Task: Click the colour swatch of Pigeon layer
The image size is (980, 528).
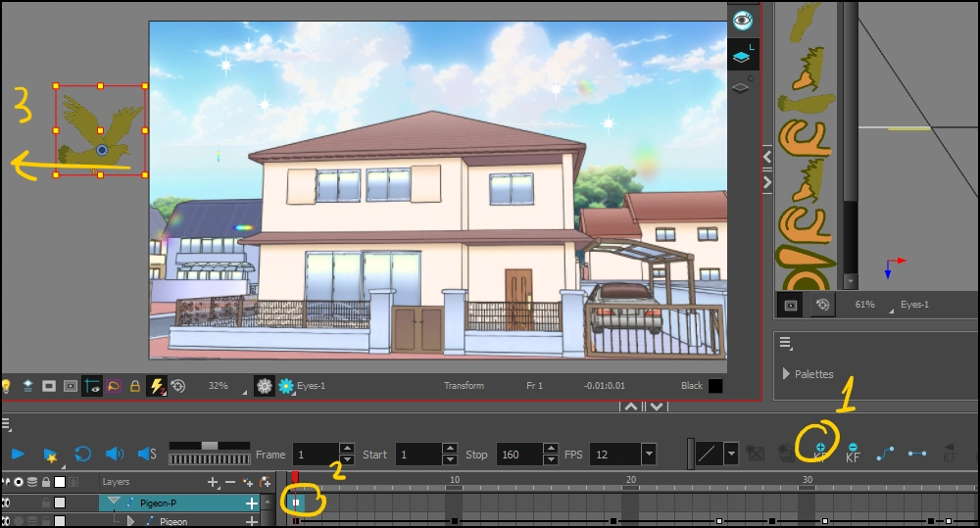Action: (60, 520)
